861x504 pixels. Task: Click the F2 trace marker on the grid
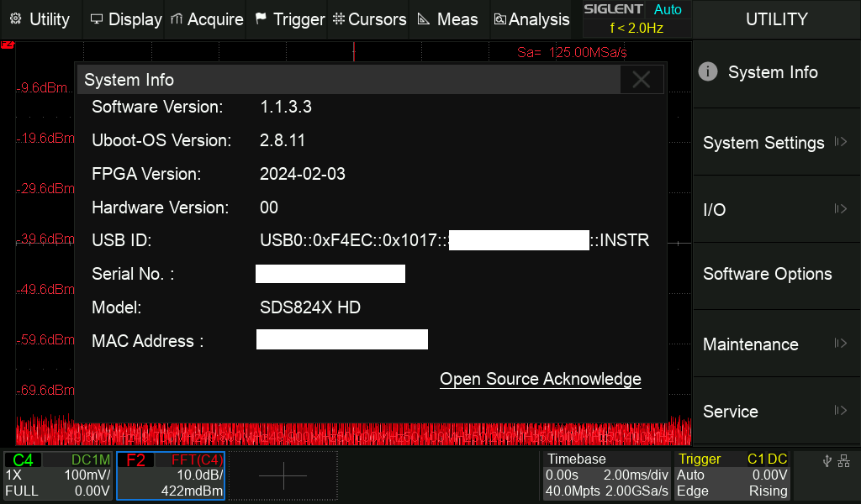click(x=7, y=44)
